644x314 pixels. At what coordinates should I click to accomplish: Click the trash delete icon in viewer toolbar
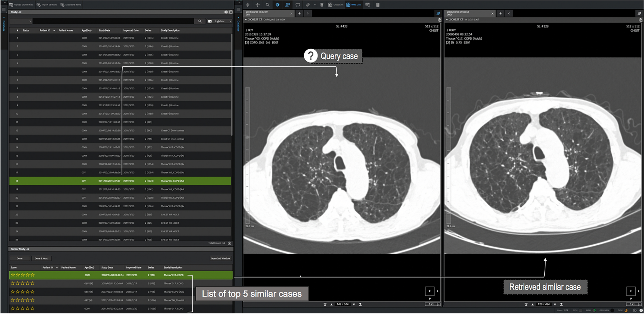322,5
